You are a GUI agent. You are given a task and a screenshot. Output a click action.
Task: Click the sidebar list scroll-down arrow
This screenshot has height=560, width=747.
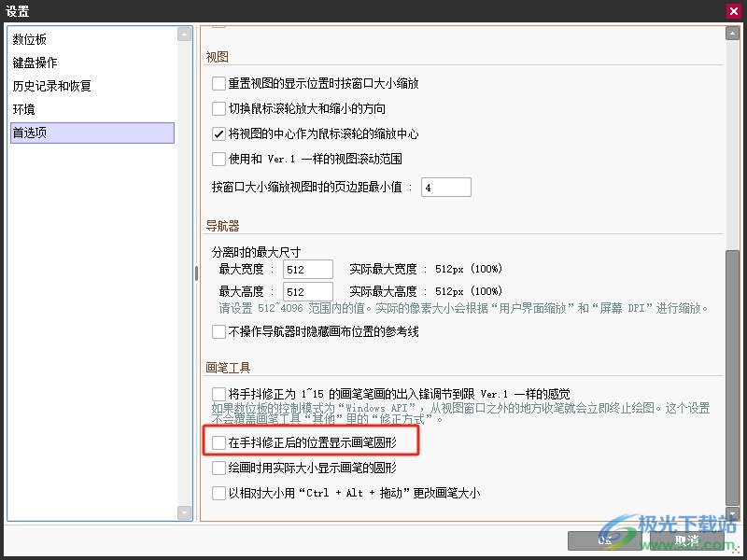(x=184, y=512)
